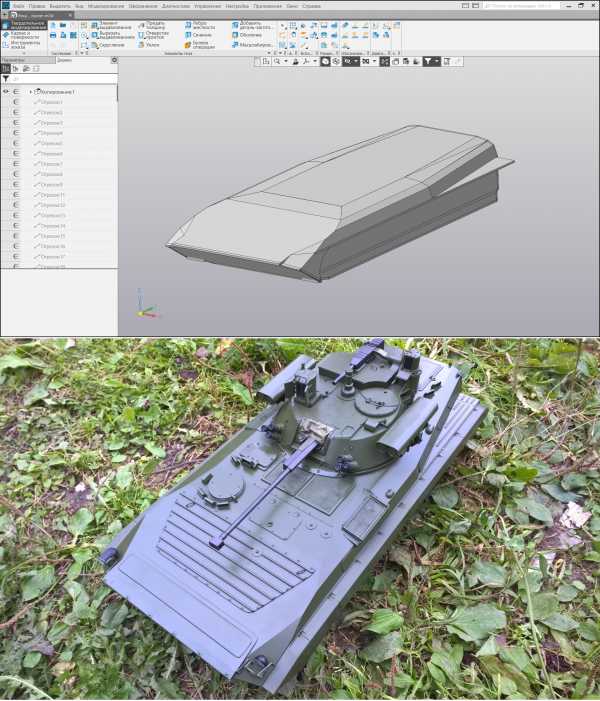Click the zoom magnifier in view toolbar
600x701 pixels.
click(x=277, y=61)
